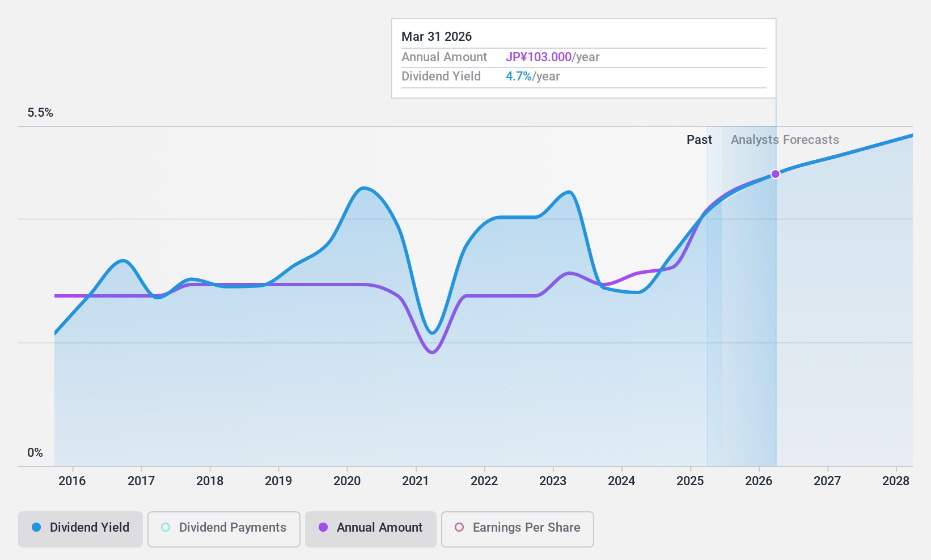Click the 2024 x-axis label
The height and width of the screenshot is (560, 931).
tap(621, 481)
